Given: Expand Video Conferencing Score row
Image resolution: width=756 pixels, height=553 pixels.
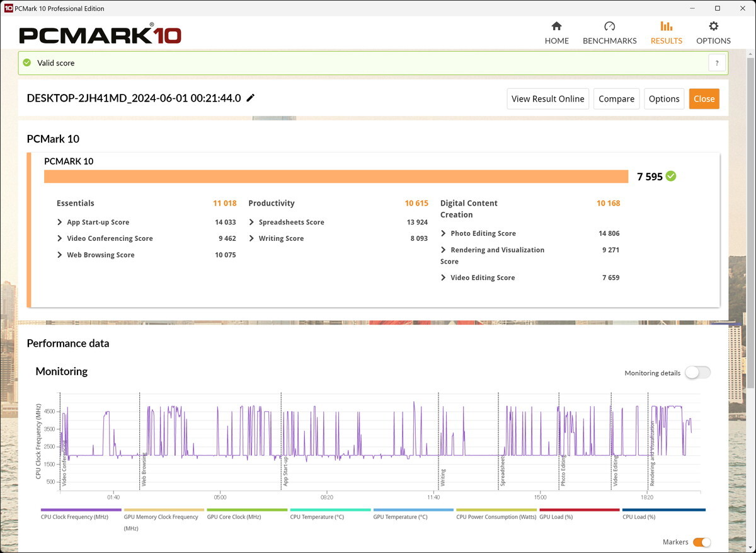Looking at the screenshot, I should pyautogui.click(x=60, y=238).
